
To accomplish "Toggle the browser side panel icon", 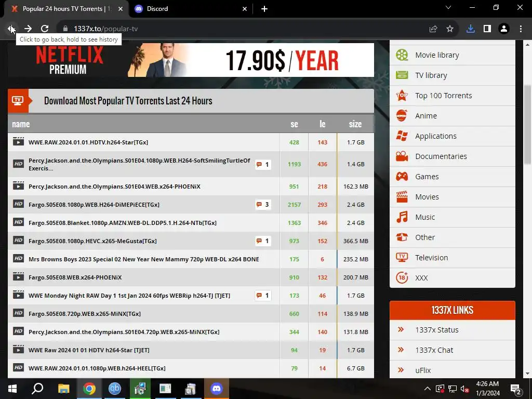I will (x=487, y=29).
